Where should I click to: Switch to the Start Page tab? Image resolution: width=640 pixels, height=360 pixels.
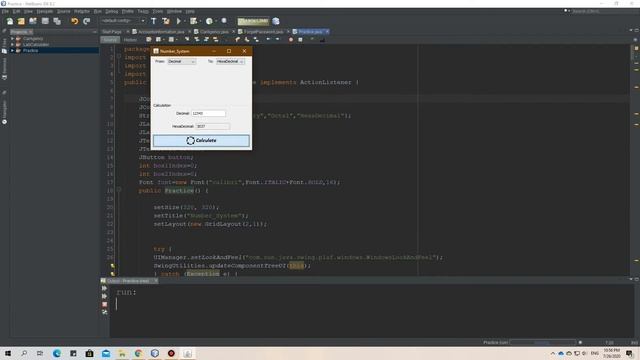click(x=112, y=31)
